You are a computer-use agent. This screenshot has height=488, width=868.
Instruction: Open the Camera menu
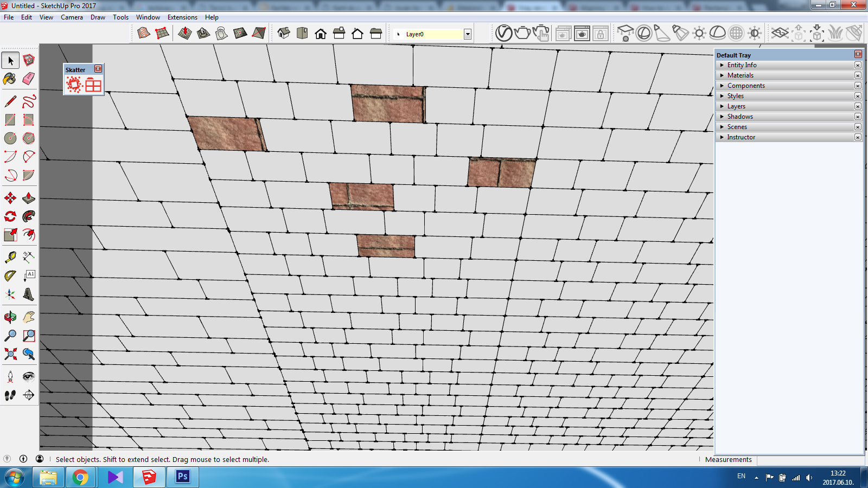(72, 17)
